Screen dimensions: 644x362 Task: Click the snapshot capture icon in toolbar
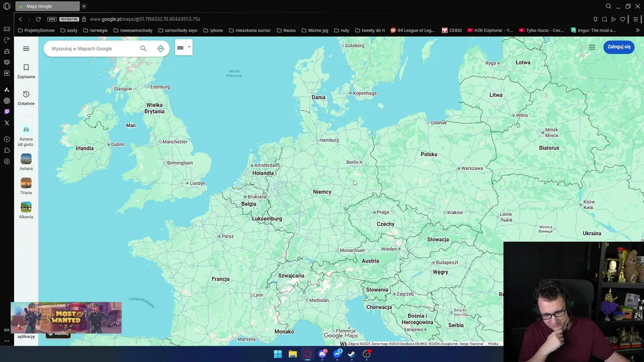604,19
